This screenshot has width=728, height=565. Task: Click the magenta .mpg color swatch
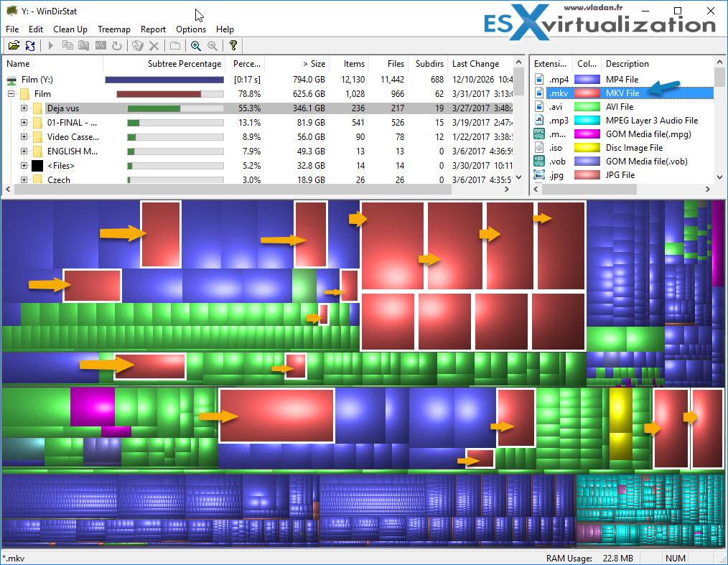[587, 134]
